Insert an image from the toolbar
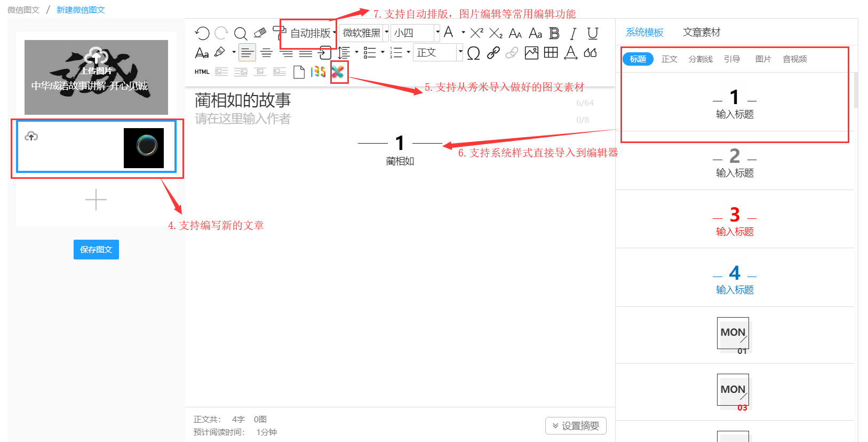This screenshot has height=442, width=868. click(x=531, y=52)
